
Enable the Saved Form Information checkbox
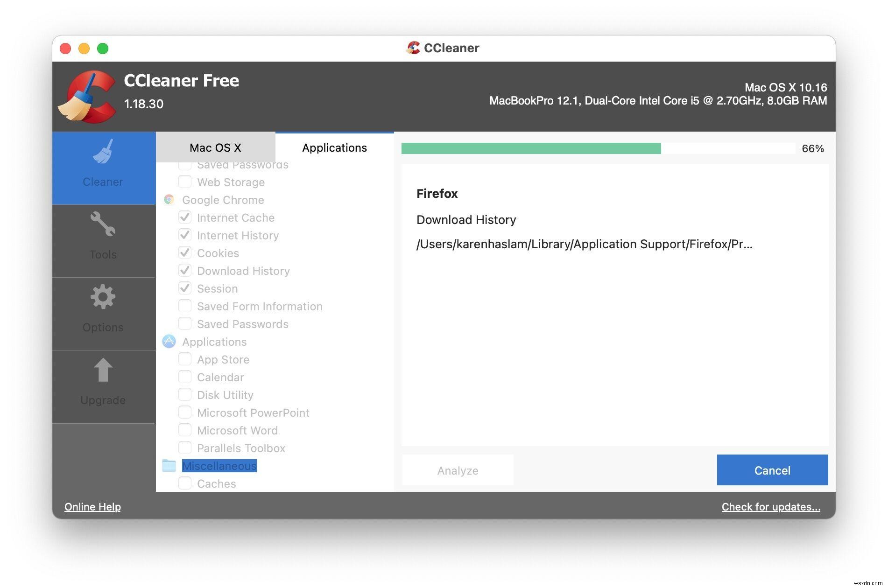[x=185, y=306]
